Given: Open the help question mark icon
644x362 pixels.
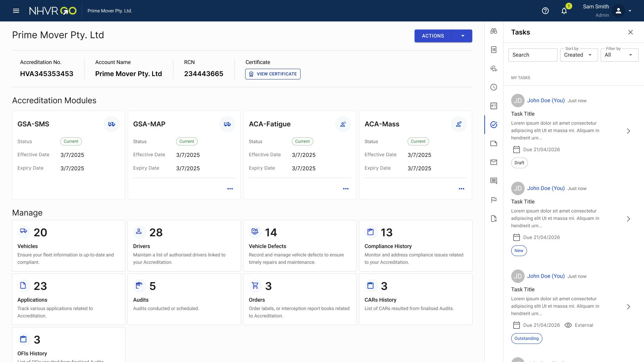Looking at the screenshot, I should pos(545,11).
